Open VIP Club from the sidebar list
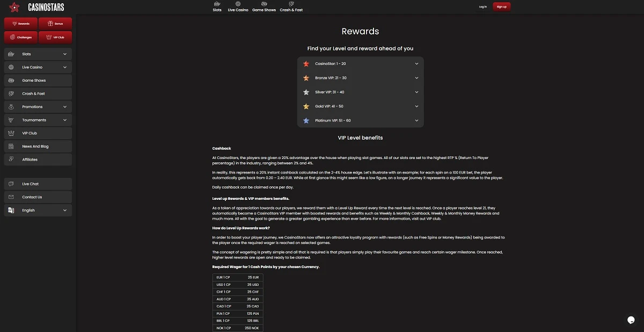Image resolution: width=644 pixels, height=332 pixels. [x=38, y=133]
